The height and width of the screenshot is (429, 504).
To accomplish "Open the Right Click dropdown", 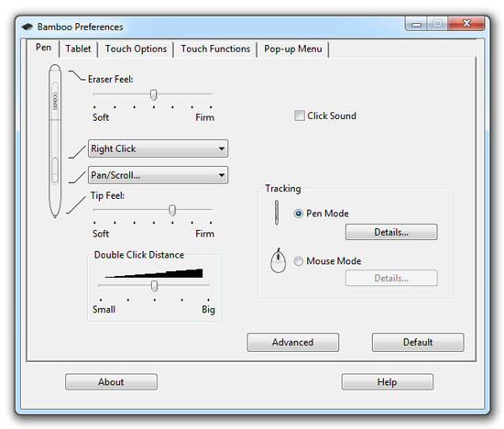I will [x=159, y=148].
